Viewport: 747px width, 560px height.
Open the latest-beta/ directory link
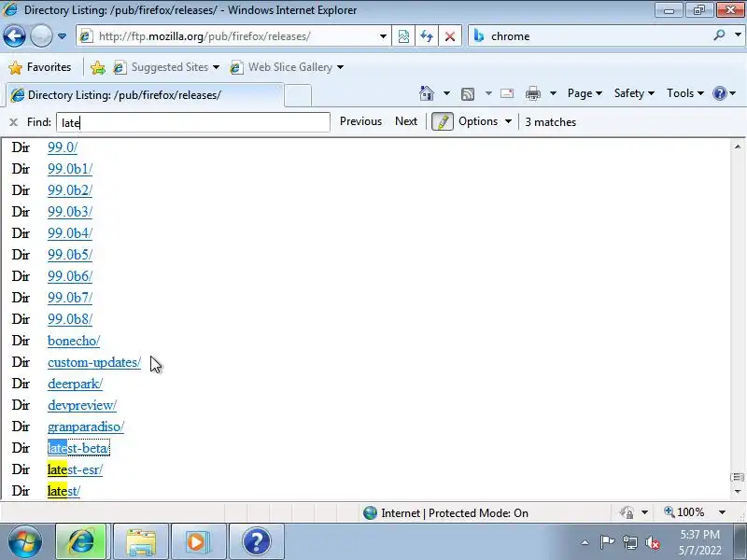point(78,448)
